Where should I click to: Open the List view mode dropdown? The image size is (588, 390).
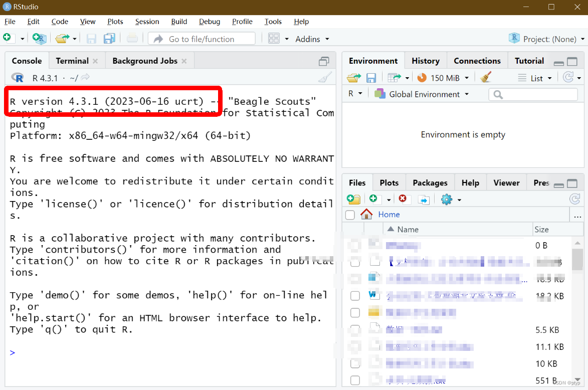535,78
